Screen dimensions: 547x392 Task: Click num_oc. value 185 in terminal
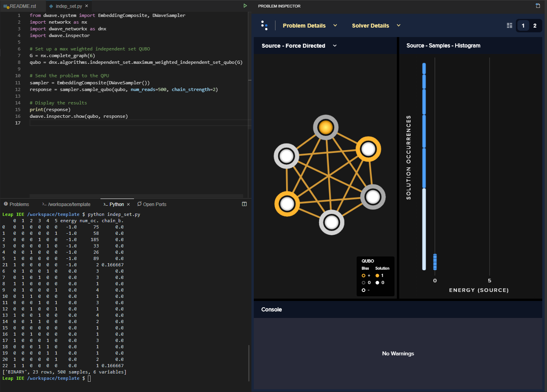click(95, 240)
